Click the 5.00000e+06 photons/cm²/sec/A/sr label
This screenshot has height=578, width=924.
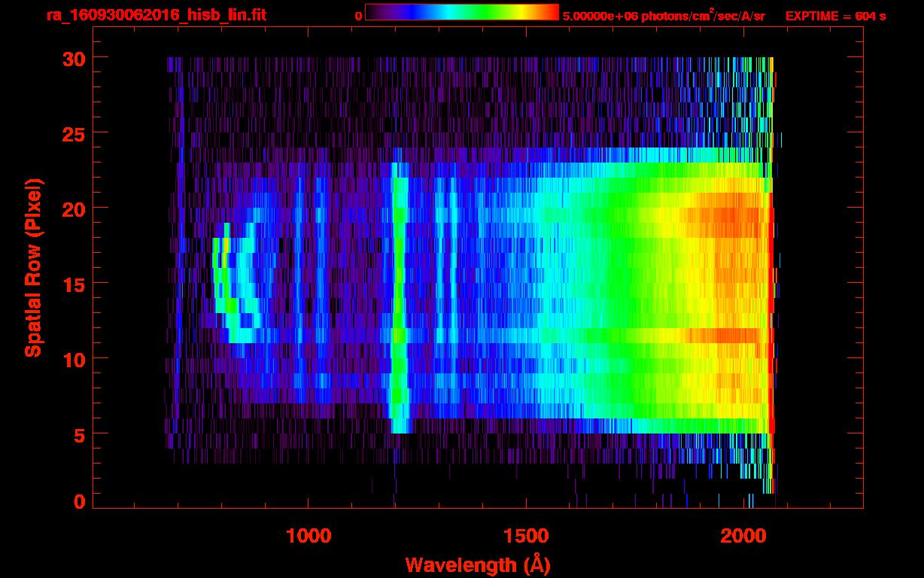click(664, 15)
